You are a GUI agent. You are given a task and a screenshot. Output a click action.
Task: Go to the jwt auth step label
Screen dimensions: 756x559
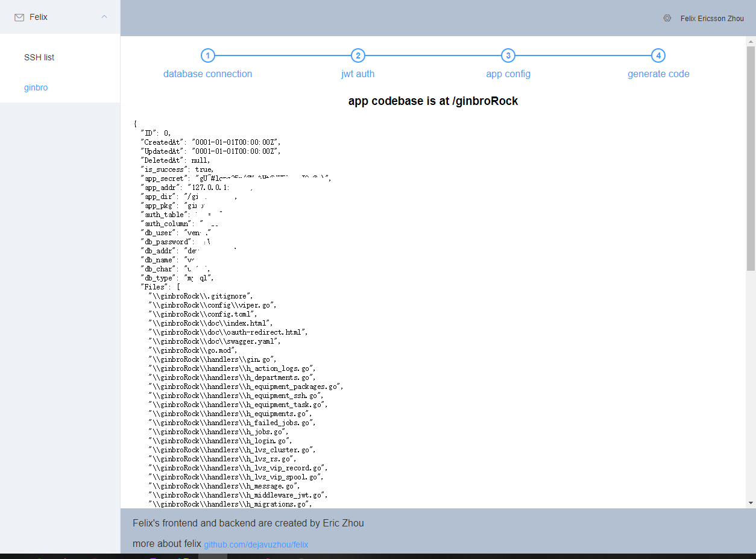click(x=358, y=74)
